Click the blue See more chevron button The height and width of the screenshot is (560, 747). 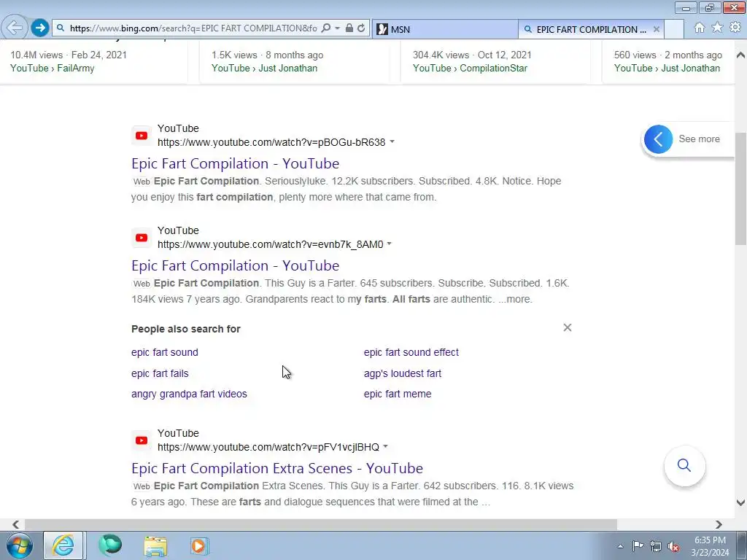click(658, 139)
